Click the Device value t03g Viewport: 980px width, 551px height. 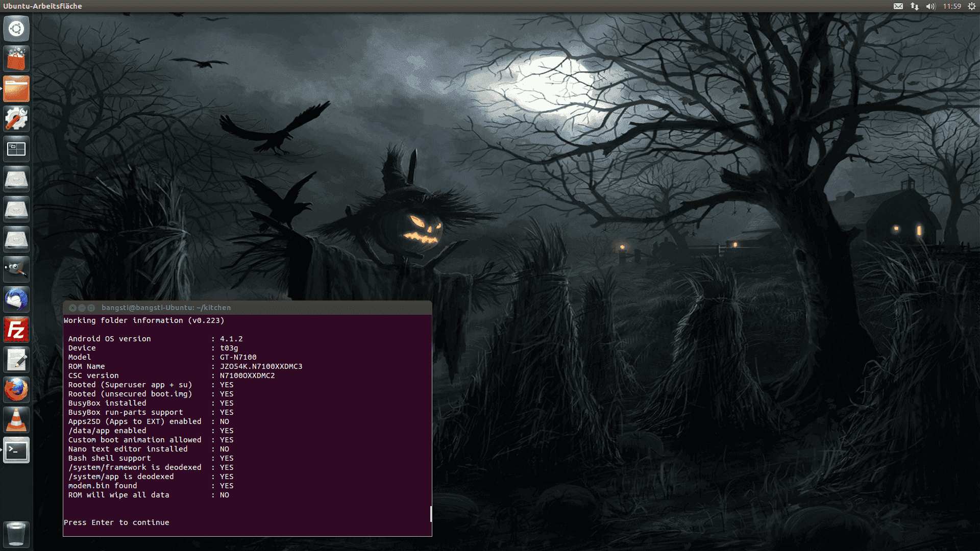229,348
